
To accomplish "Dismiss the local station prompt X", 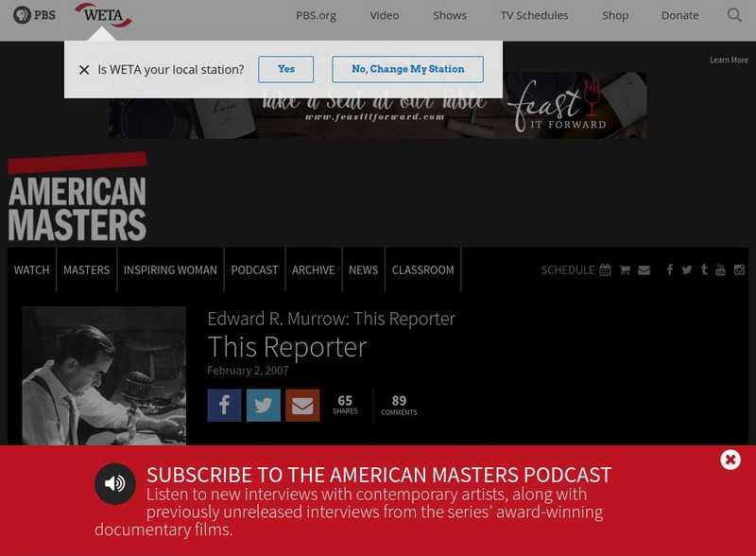I will (x=84, y=70).
